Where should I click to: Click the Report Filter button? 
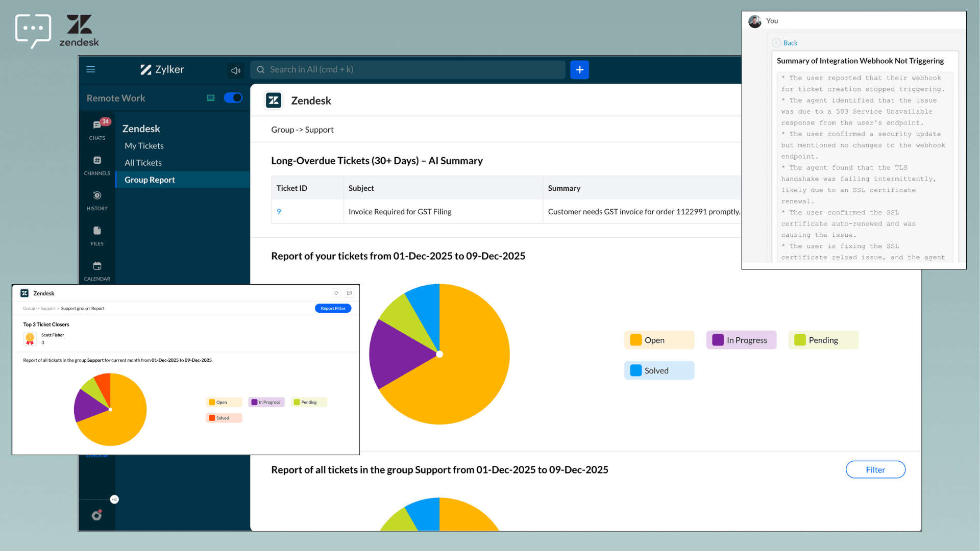(x=333, y=309)
